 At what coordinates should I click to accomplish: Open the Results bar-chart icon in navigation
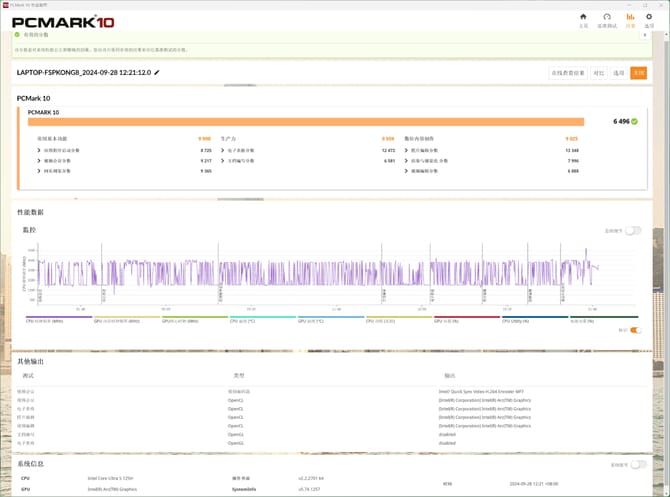pos(630,19)
